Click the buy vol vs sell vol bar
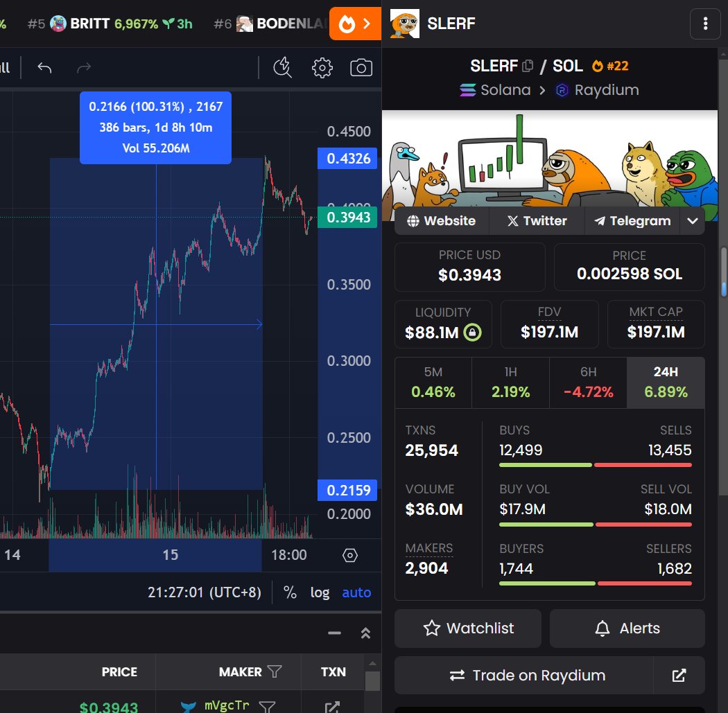The width and height of the screenshot is (728, 713). [595, 525]
